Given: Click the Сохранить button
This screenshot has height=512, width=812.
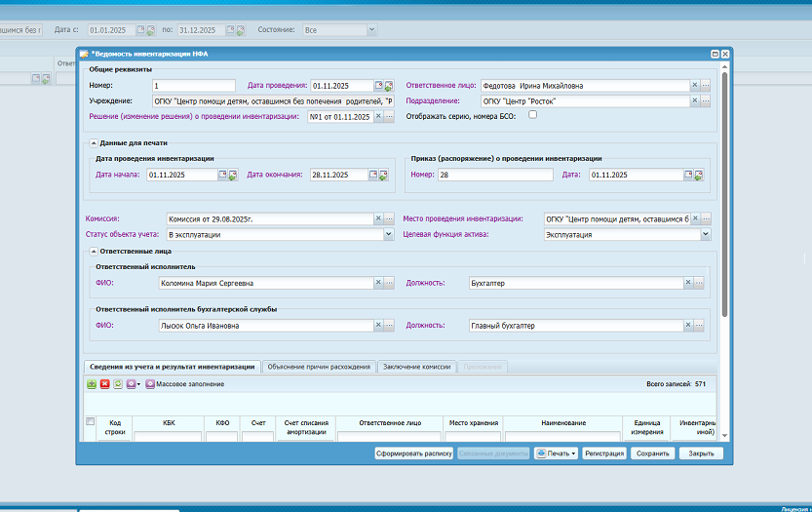Looking at the screenshot, I should (x=652, y=453).
